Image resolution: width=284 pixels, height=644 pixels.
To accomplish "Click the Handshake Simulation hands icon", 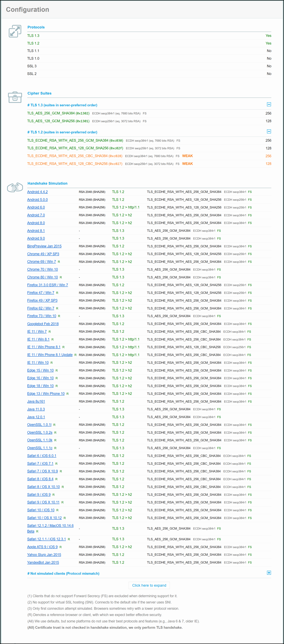I will click(x=15, y=187).
